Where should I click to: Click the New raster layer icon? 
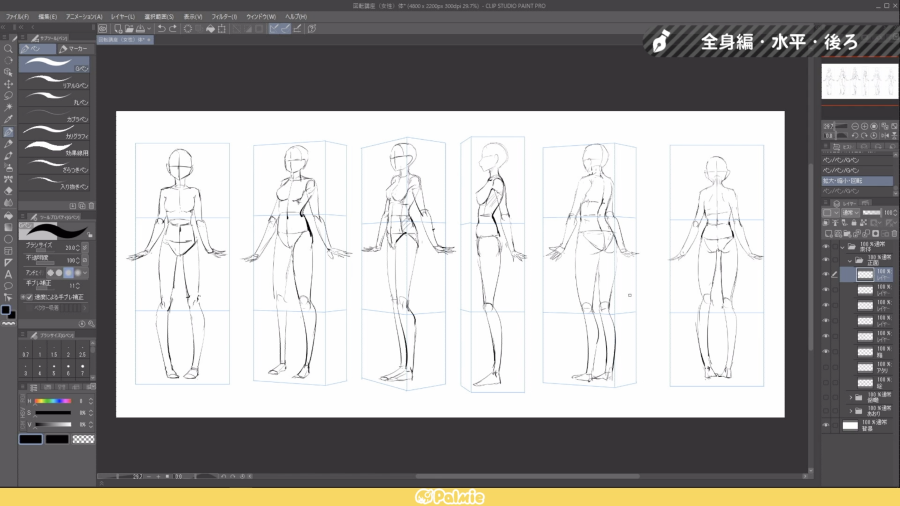coord(828,233)
